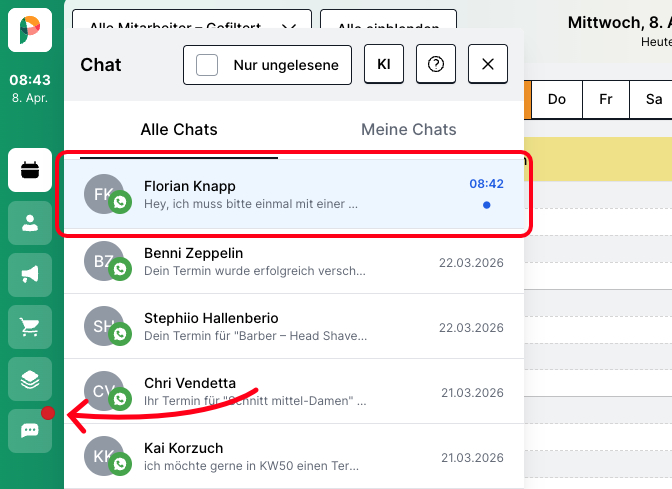Open Florian Knapp's unread chat

pos(293,194)
